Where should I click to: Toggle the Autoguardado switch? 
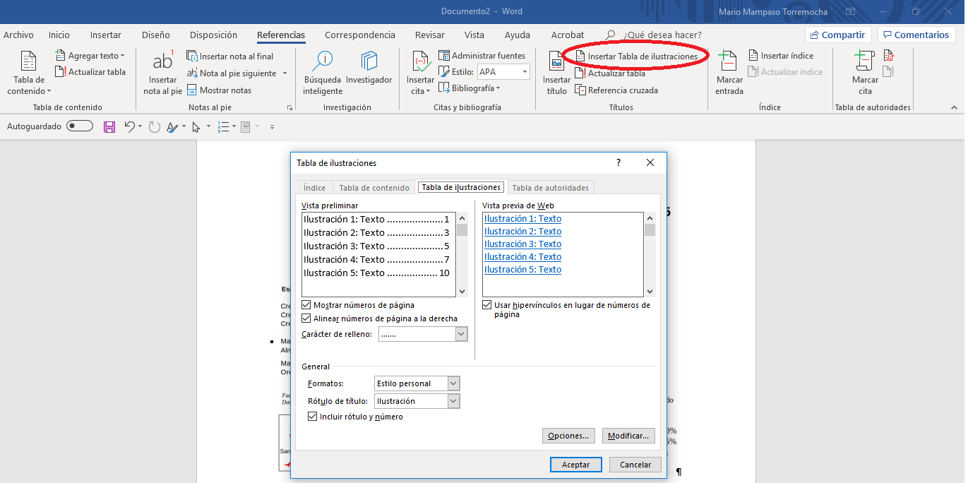point(80,126)
